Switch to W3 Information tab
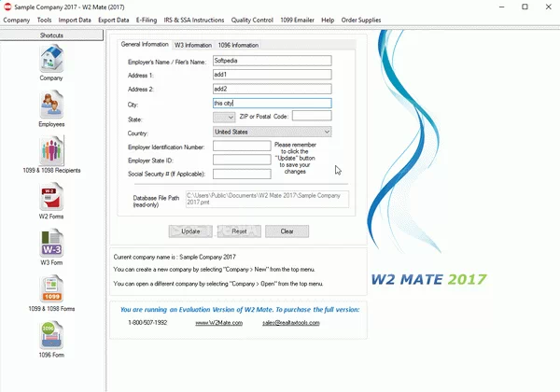 pyautogui.click(x=193, y=46)
